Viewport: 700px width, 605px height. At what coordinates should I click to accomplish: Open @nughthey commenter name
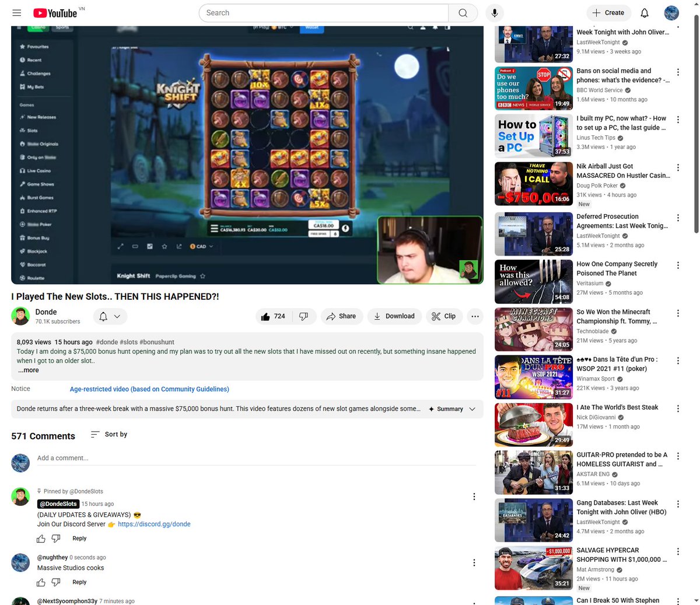52,558
